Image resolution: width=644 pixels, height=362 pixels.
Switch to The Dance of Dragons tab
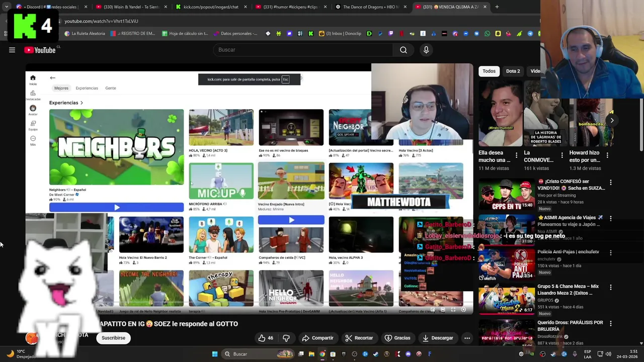point(371,7)
